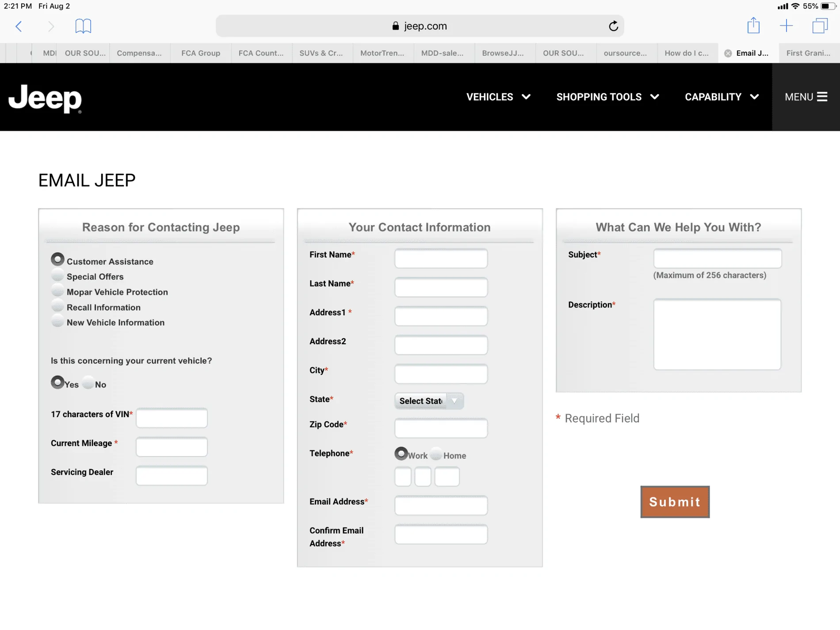Tap the Wi-Fi status icon
The height and width of the screenshot is (630, 840).
[x=795, y=6]
